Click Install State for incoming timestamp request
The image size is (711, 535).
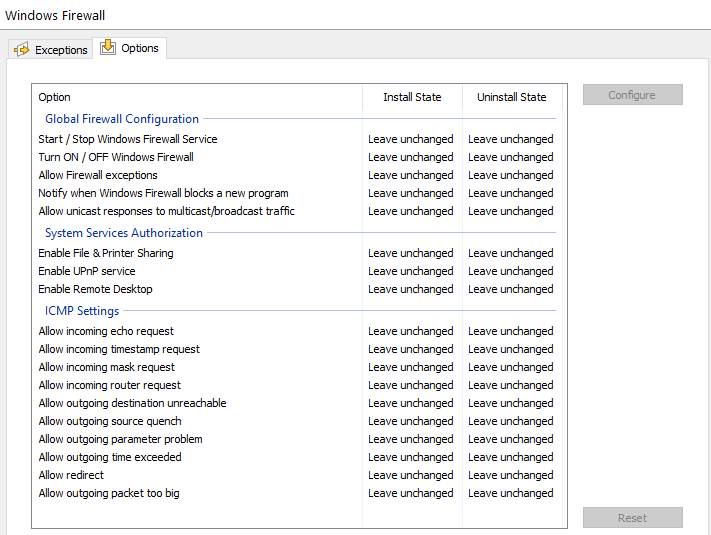tap(411, 349)
